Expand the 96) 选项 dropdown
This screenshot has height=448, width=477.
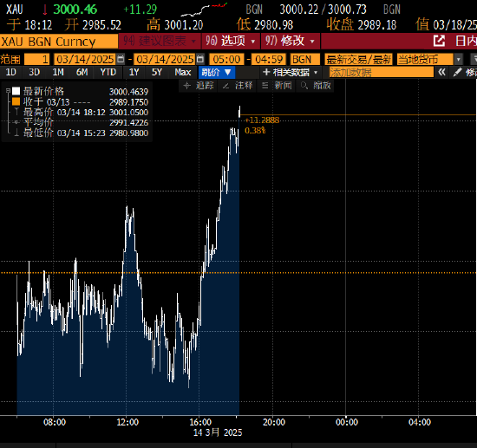(231, 41)
